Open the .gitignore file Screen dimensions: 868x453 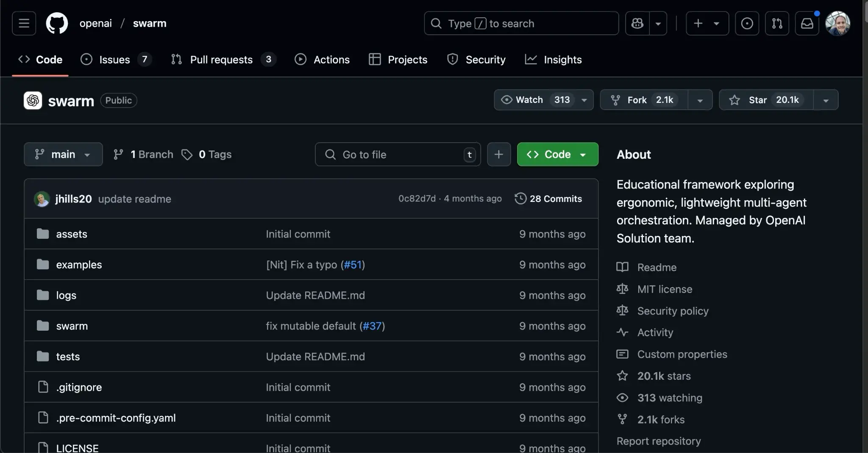[x=79, y=387]
